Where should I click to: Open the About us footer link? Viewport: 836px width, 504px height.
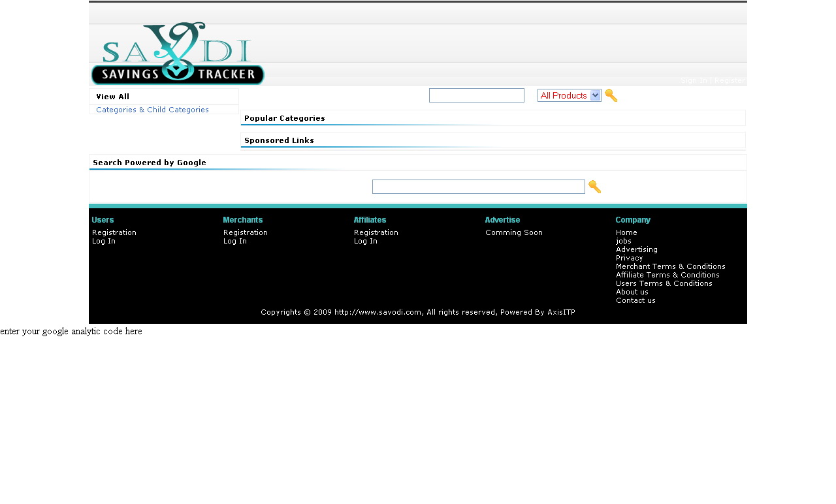[632, 292]
